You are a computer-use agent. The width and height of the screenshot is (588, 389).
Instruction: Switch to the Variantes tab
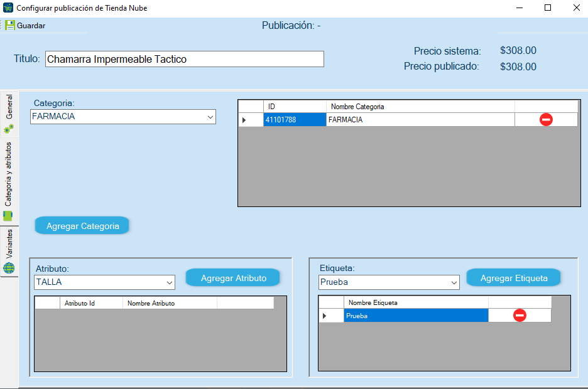9,251
